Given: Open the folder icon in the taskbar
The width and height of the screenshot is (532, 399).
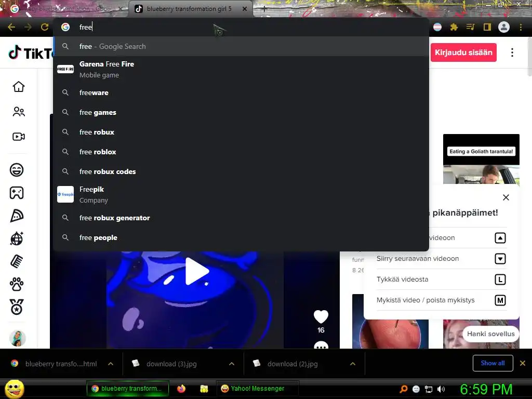Looking at the screenshot, I should coord(204,389).
